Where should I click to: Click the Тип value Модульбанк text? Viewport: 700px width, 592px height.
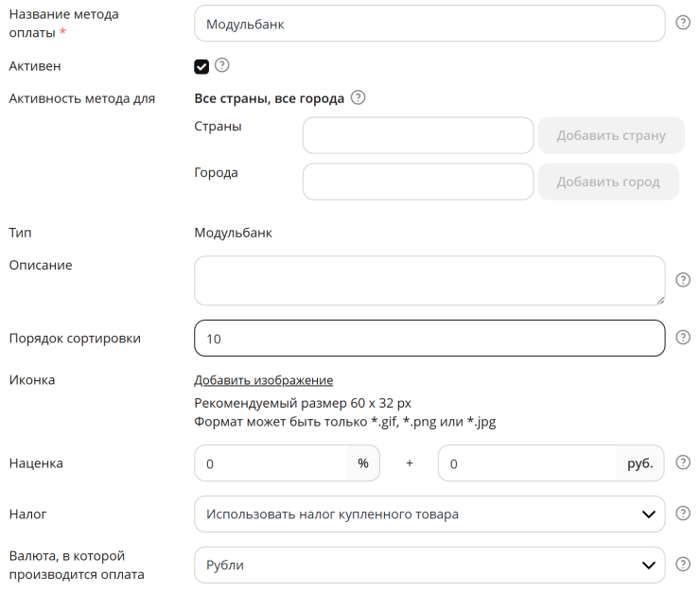click(x=233, y=233)
